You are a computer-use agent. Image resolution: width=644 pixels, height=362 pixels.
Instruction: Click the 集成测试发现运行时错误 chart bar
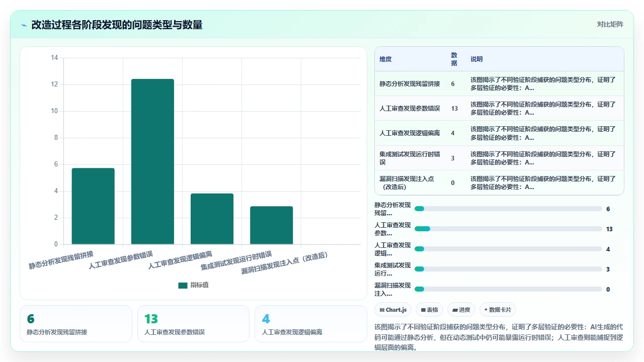[x=271, y=225]
